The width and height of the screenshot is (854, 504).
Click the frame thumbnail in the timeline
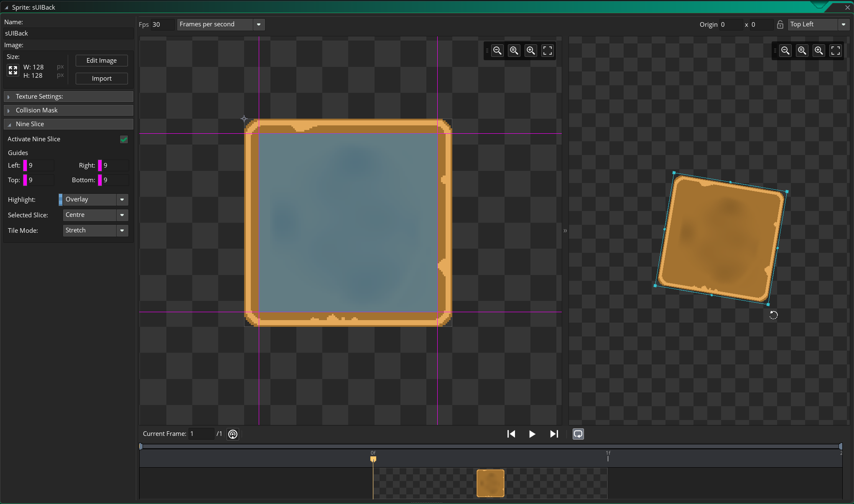pyautogui.click(x=490, y=484)
